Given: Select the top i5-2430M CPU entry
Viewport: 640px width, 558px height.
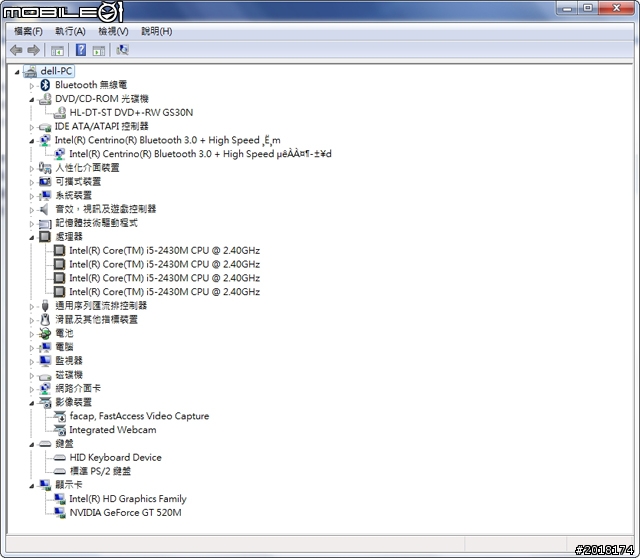Looking at the screenshot, I should pos(164,250).
